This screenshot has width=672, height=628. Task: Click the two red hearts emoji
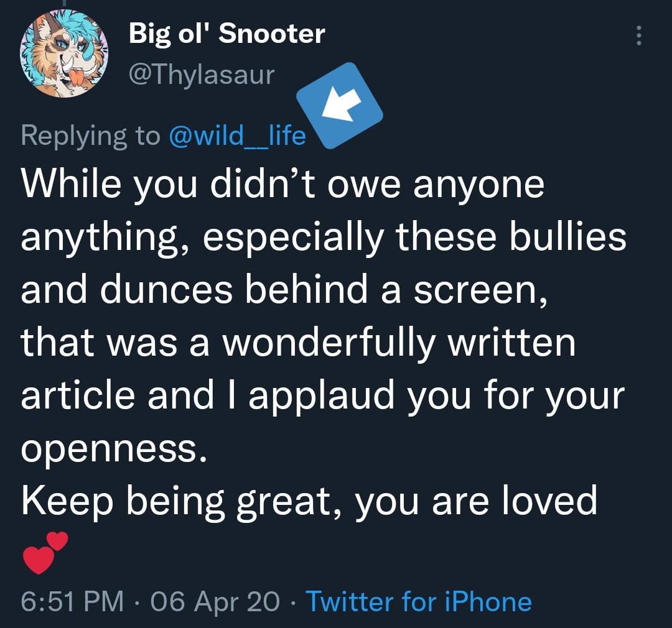[45, 553]
